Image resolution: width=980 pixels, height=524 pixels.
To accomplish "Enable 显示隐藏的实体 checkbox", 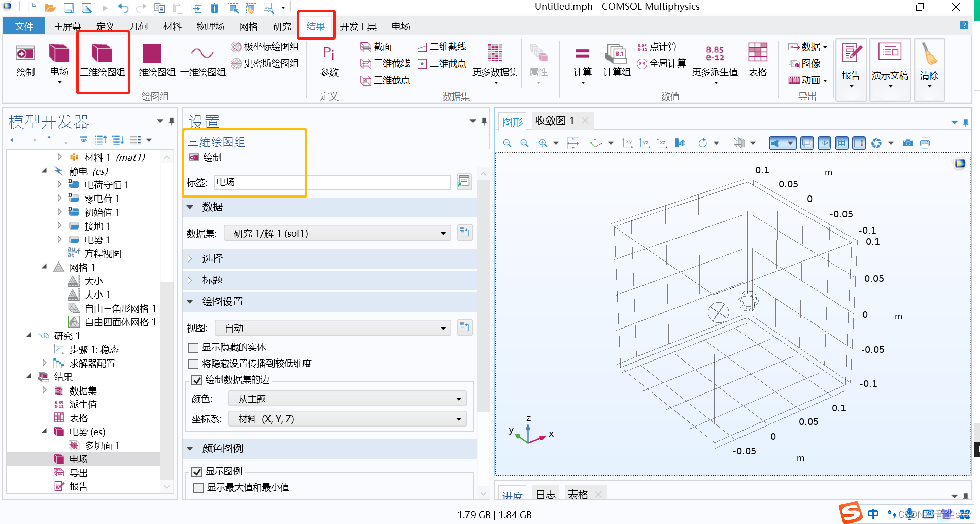I will click(x=193, y=348).
